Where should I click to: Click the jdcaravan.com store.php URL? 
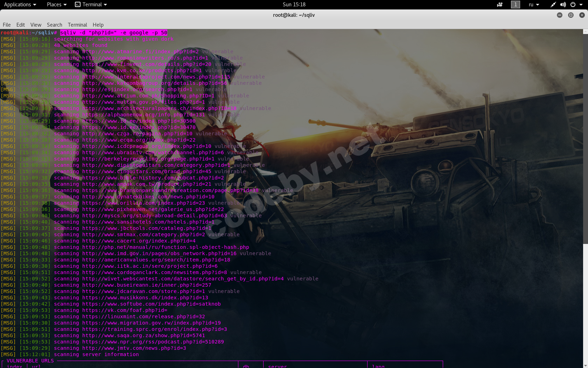[x=143, y=291]
